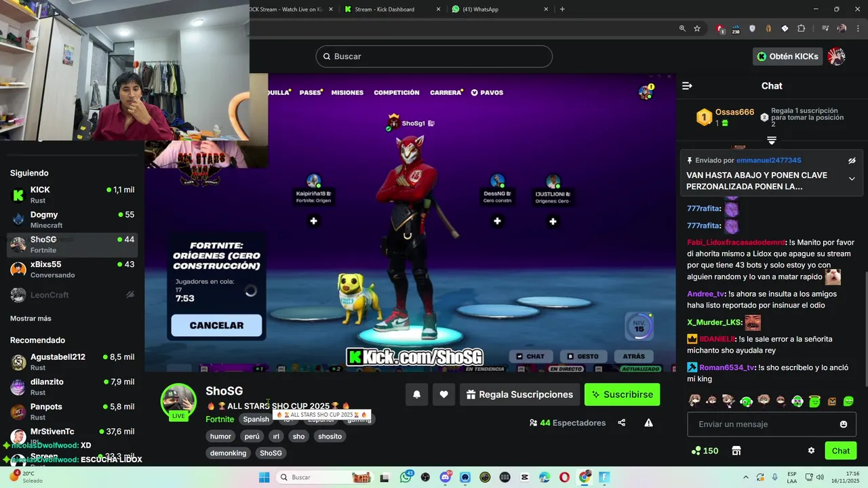Collapse the chat panel with the arrow icon
The width and height of the screenshot is (868, 488).
[687, 86]
